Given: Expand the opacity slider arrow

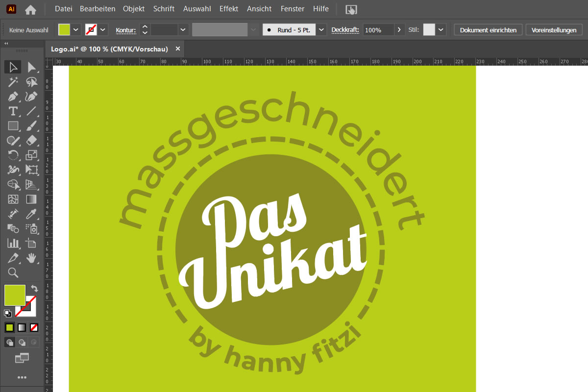Looking at the screenshot, I should [400, 30].
